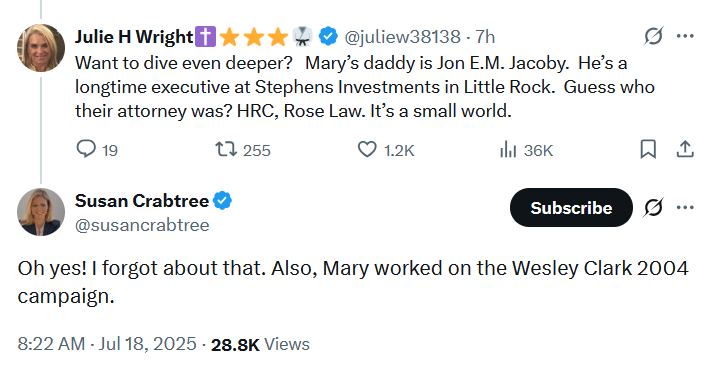
Task: Bookmark Julie H Wright's tweet
Action: click(x=648, y=149)
